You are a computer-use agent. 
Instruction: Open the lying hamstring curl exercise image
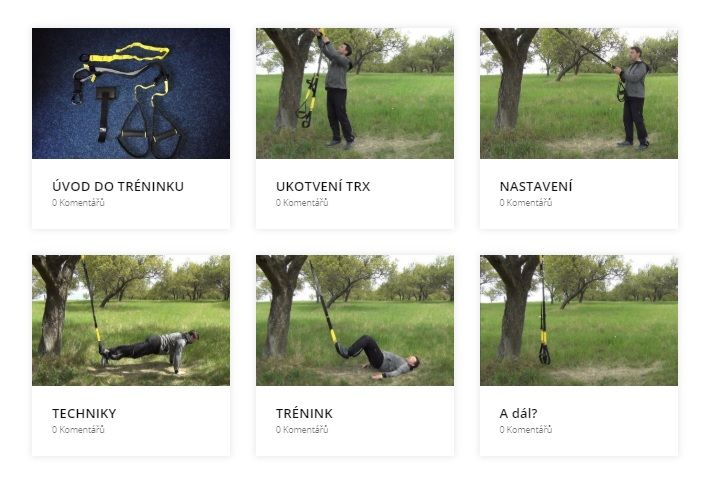(x=355, y=320)
